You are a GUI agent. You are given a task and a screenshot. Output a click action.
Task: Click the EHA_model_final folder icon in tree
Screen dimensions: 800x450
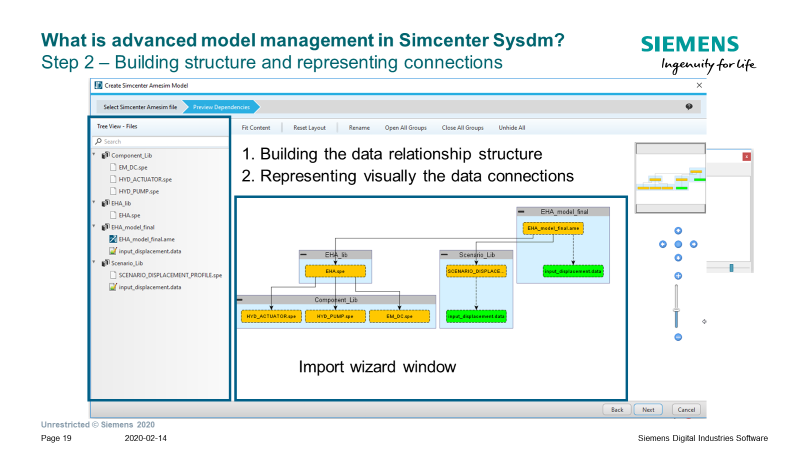[106, 227]
